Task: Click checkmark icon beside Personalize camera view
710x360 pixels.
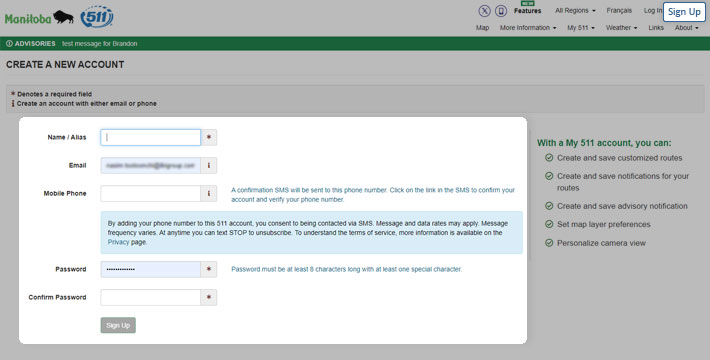Action: pos(549,243)
